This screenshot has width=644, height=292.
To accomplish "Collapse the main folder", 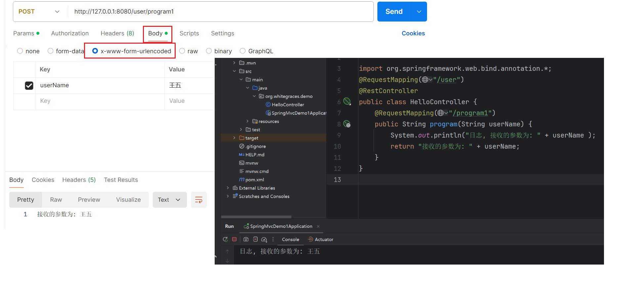I will [241, 80].
